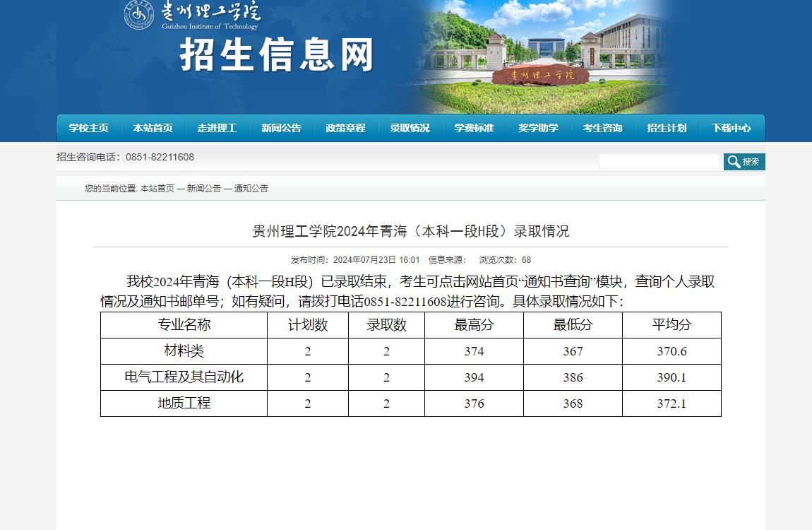Open 学费标准 in the top menu
Viewport: 812px width, 530px height.
tap(474, 128)
